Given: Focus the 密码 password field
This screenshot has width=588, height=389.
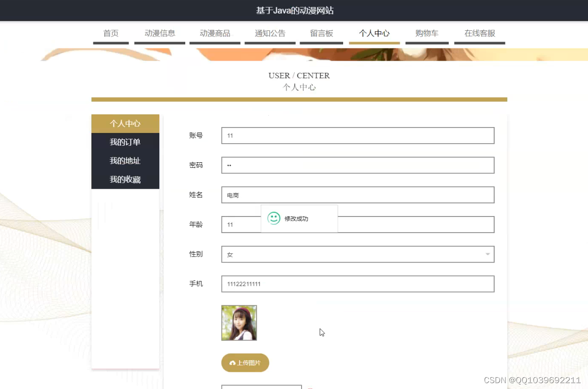Looking at the screenshot, I should [358, 165].
